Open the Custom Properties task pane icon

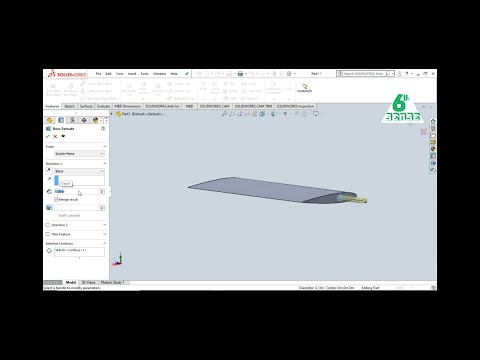click(x=433, y=156)
